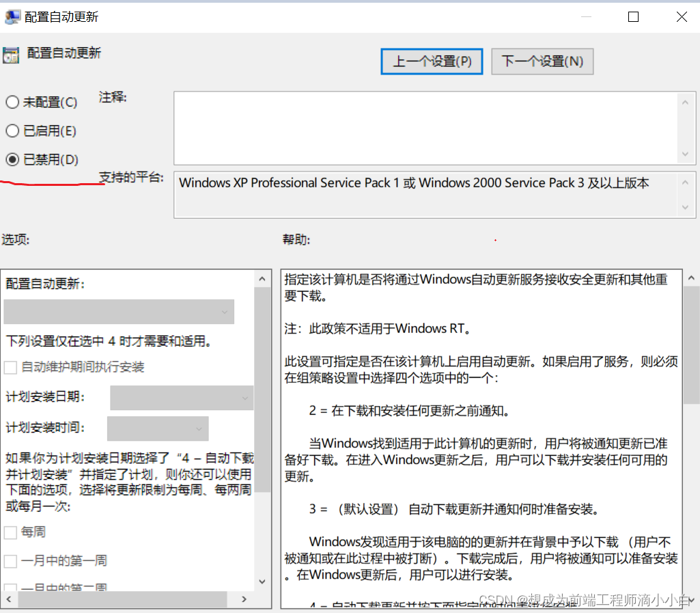The width and height of the screenshot is (700, 613).
Task: Minimize the 配置自动更新 window
Action: tap(586, 17)
